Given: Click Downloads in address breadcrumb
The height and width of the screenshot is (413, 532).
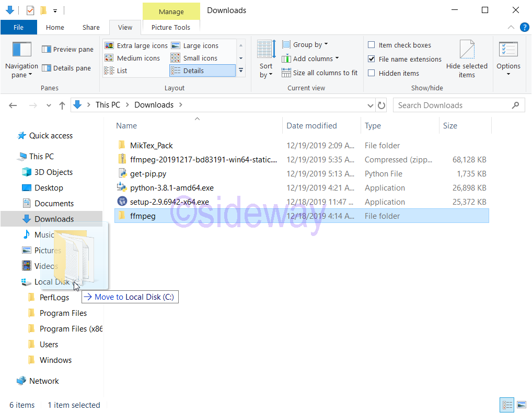Looking at the screenshot, I should [154, 105].
